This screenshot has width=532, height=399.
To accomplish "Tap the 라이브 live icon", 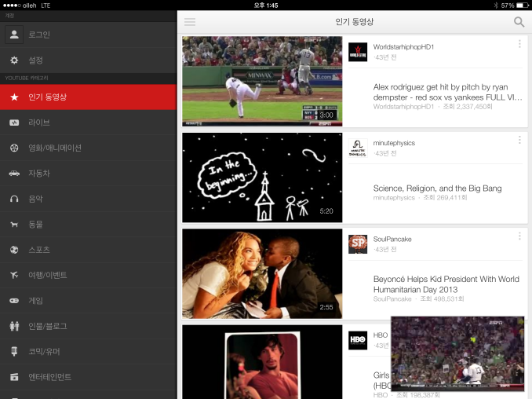I will point(14,123).
